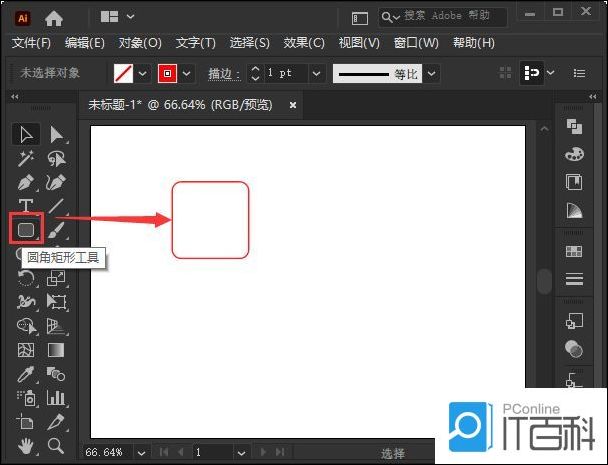This screenshot has width=608, height=465.
Task: Expand the align-to dropdown arrow
Action: click(x=551, y=73)
